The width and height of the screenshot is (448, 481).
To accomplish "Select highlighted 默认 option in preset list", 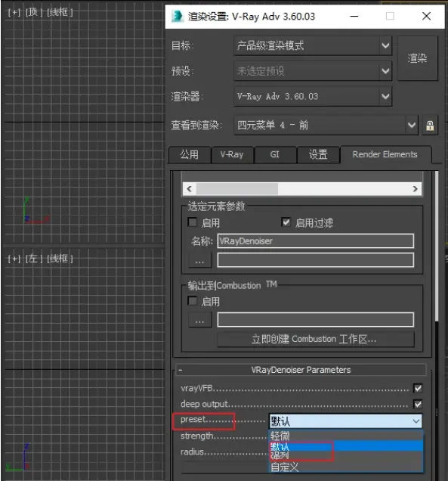I will coord(346,446).
